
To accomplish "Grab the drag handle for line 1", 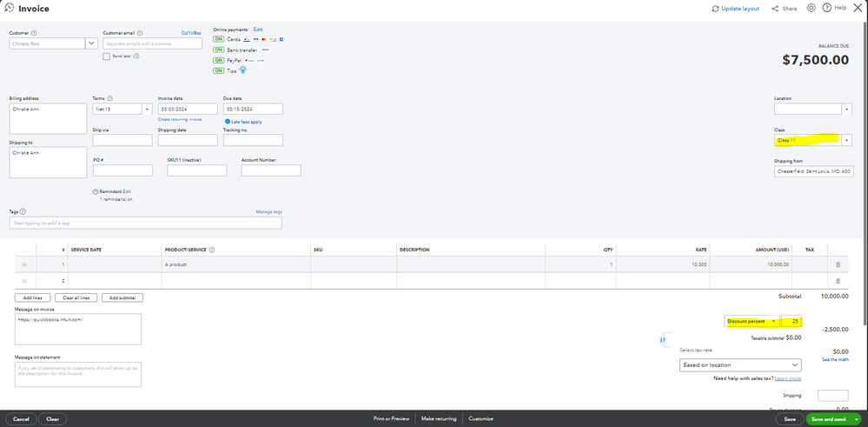I will (x=24, y=264).
